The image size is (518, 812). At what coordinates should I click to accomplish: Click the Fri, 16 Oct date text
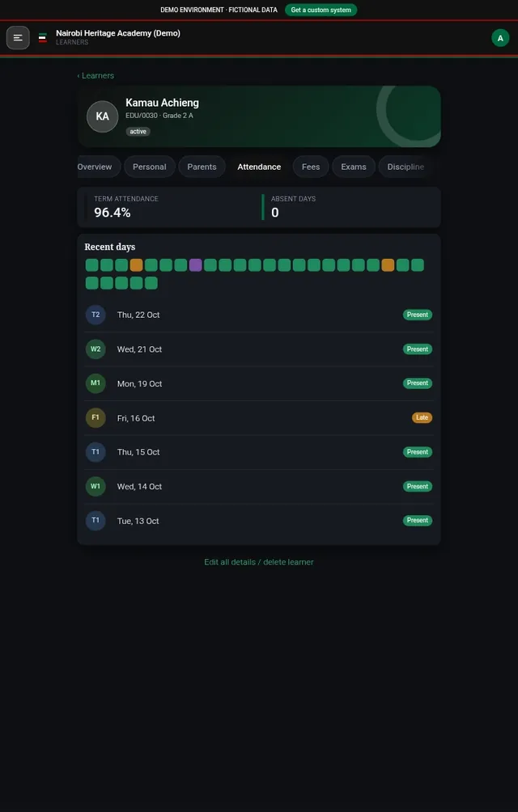click(x=136, y=418)
